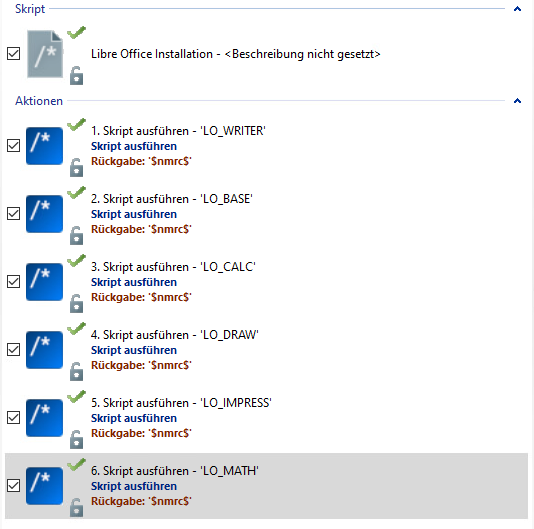Click 'Skript ausführen' link under LO_MATH
The image size is (534, 529).
pos(134,486)
